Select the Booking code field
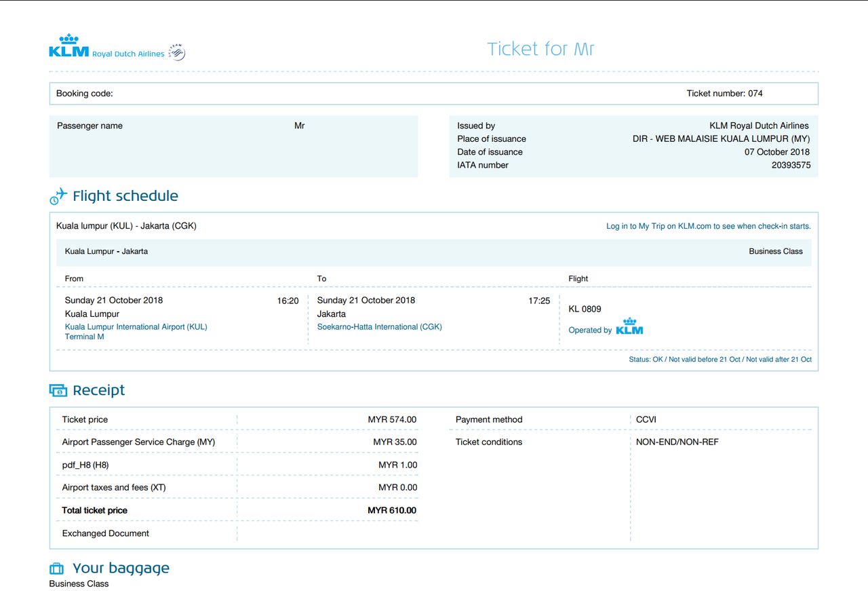Image resolution: width=868 pixels, height=591 pixels. click(85, 93)
